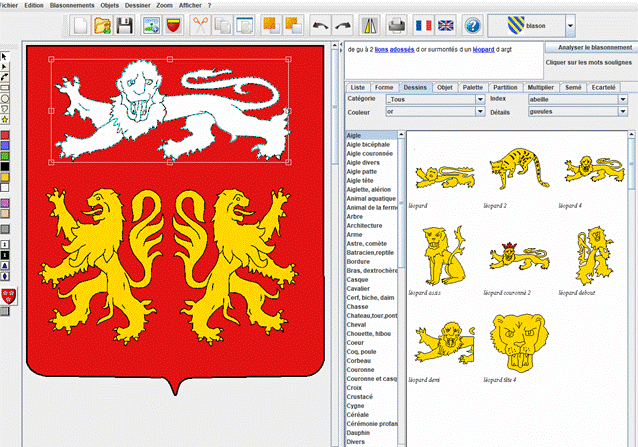Select the arrow pointer tool

(x=5, y=54)
